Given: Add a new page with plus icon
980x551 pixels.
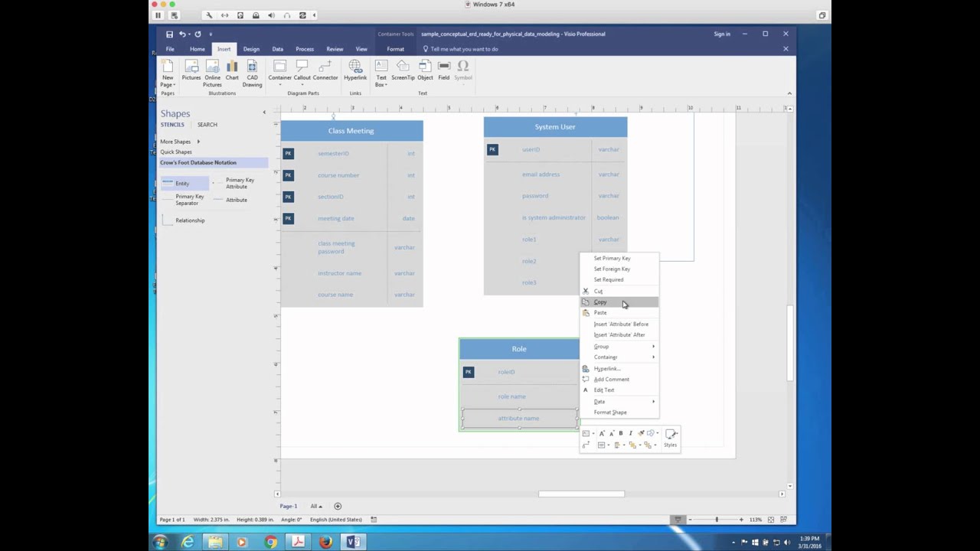Looking at the screenshot, I should click(x=338, y=506).
